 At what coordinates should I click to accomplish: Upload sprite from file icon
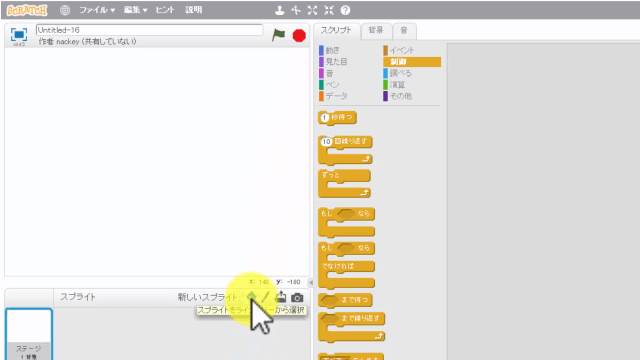[x=281, y=297]
